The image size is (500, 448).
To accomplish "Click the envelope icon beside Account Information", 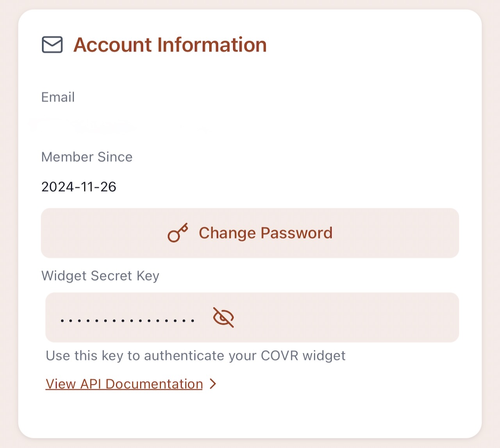I will point(52,44).
